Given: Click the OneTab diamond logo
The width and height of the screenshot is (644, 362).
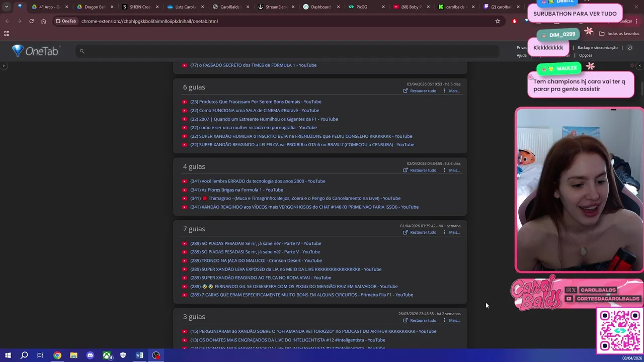Looking at the screenshot, I should (x=18, y=51).
